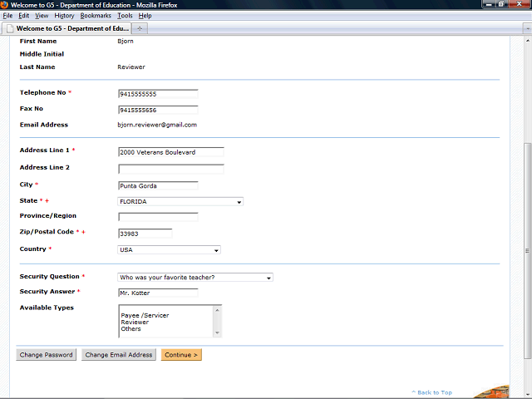Click the Firefox logo icon in title bar
The height and width of the screenshot is (399, 532).
click(4, 5)
